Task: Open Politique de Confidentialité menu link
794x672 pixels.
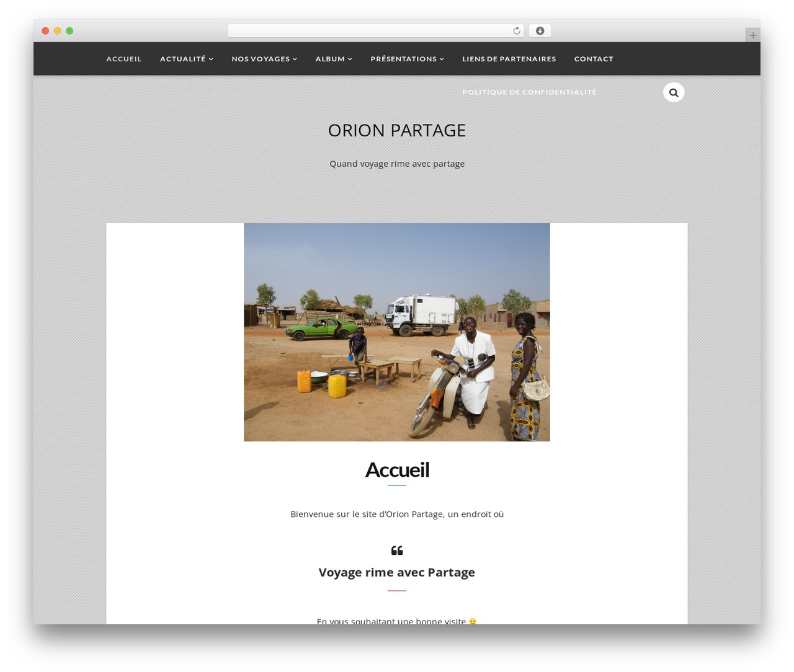Action: [529, 92]
